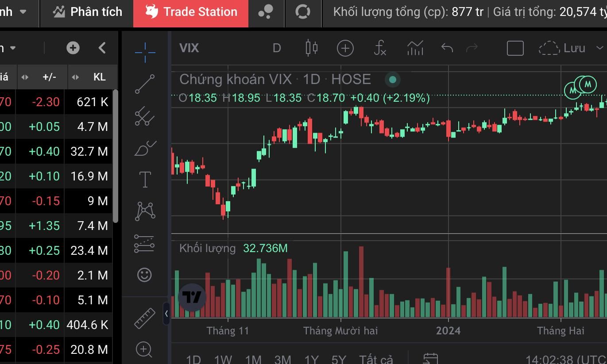Image resolution: width=607 pixels, height=364 pixels.
Task: Activate the zoom in tool
Action: (144, 349)
